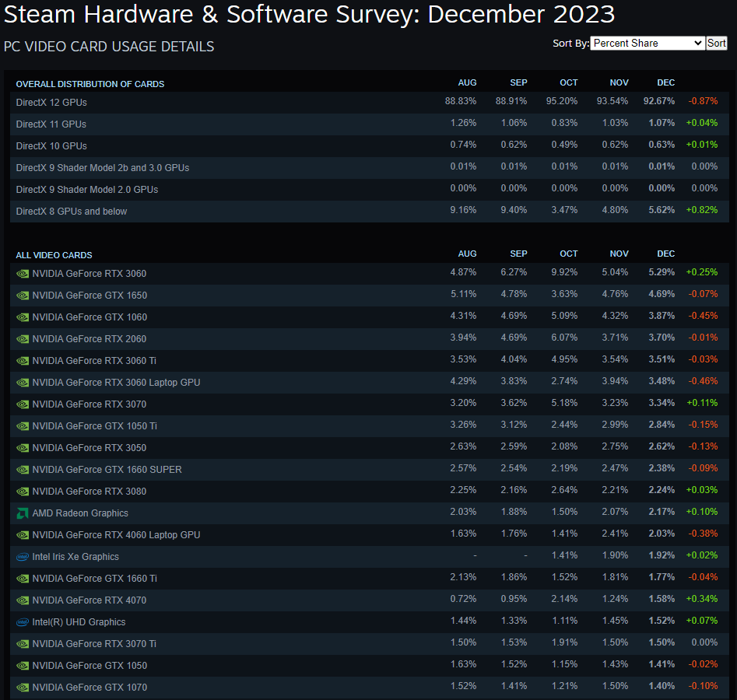The image size is (737, 700).
Task: Click the NVIDIA GeForce GTX 1660 Ti name
Action: (95, 579)
